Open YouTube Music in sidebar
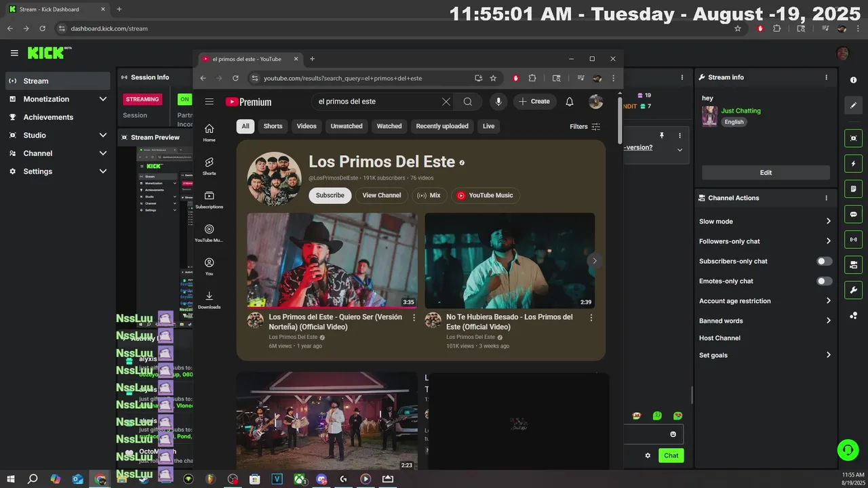The image size is (868, 488). [x=209, y=233]
